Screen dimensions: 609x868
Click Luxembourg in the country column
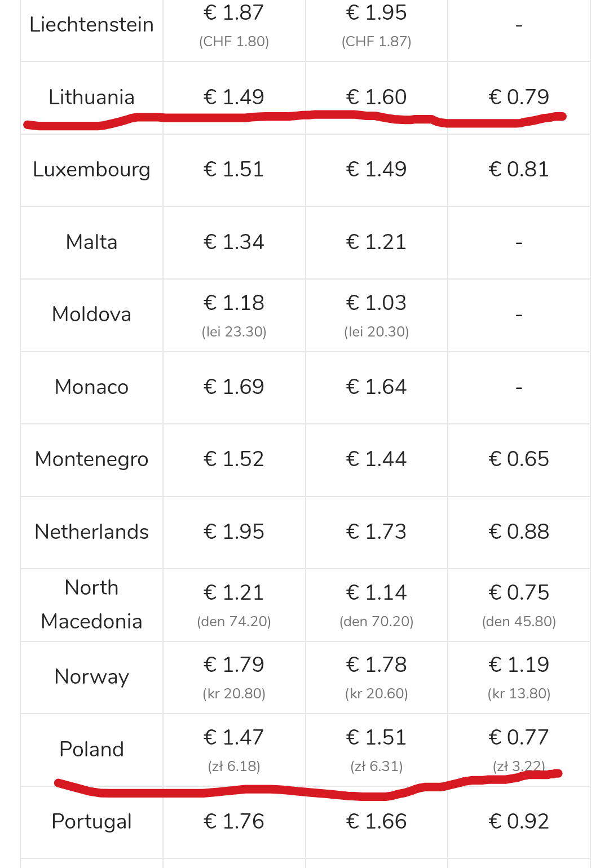pyautogui.click(x=91, y=170)
